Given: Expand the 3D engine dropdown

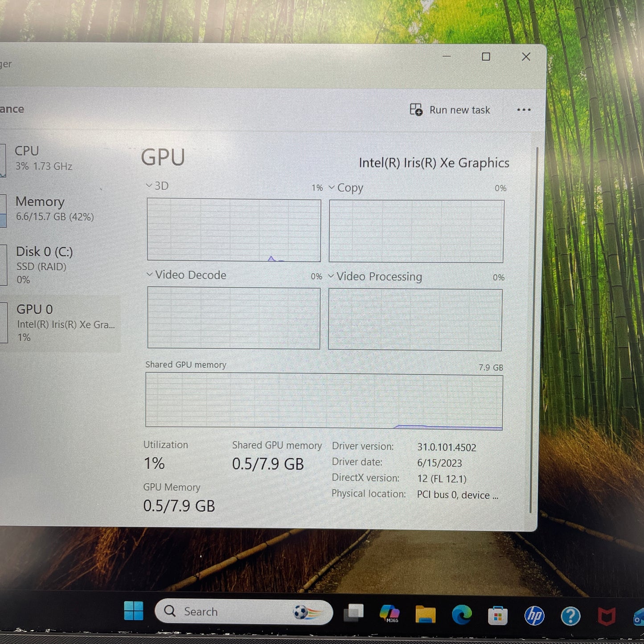Looking at the screenshot, I should coord(149,185).
